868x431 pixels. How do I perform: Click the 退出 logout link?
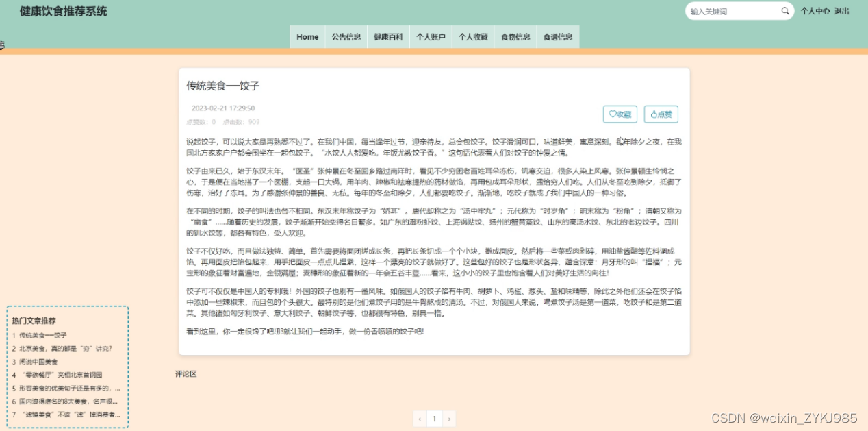842,11
